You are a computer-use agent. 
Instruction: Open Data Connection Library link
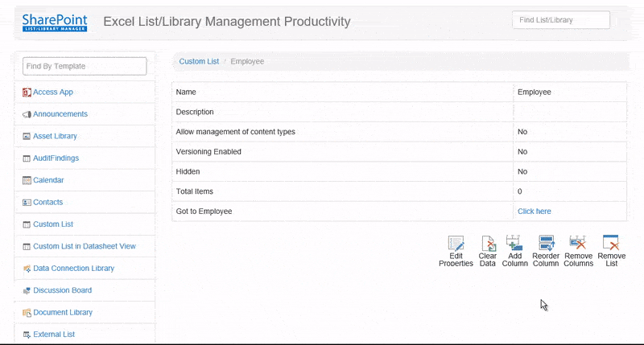pos(74,269)
